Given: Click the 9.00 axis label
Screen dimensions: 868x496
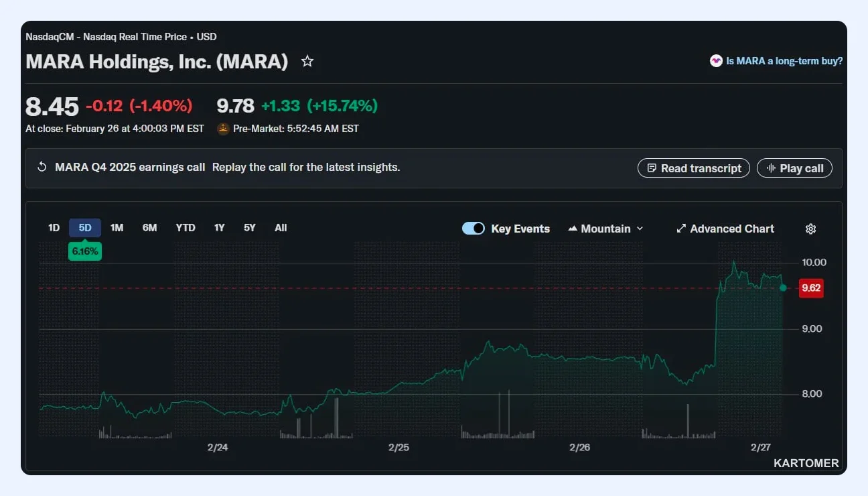Looking at the screenshot, I should point(812,328).
